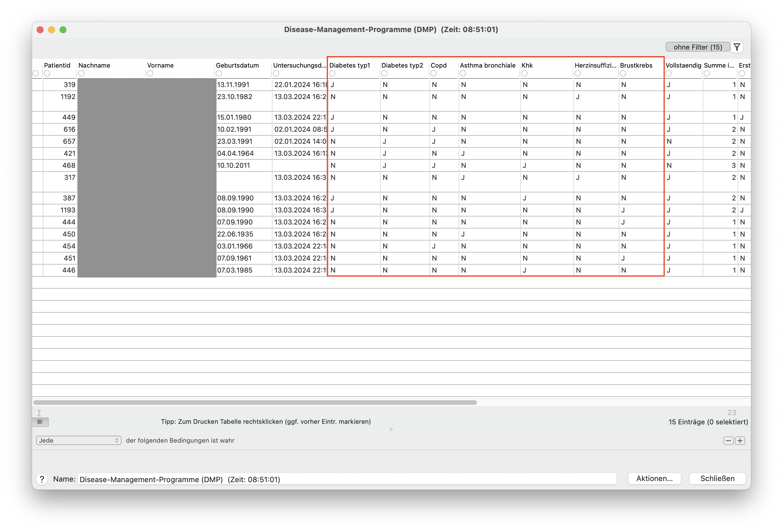
Task: Click into the Name input field
Action: [x=347, y=479]
